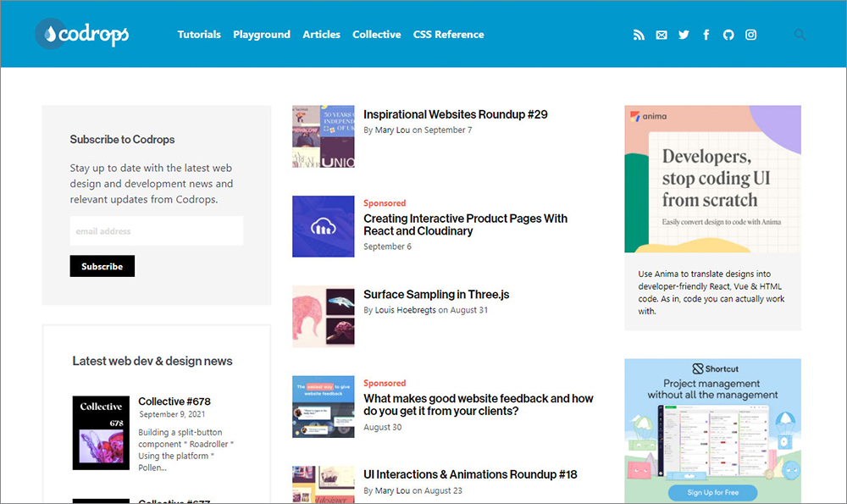Open Surface Sampling in Three.js article
This screenshot has width=847, height=504.
click(x=436, y=295)
